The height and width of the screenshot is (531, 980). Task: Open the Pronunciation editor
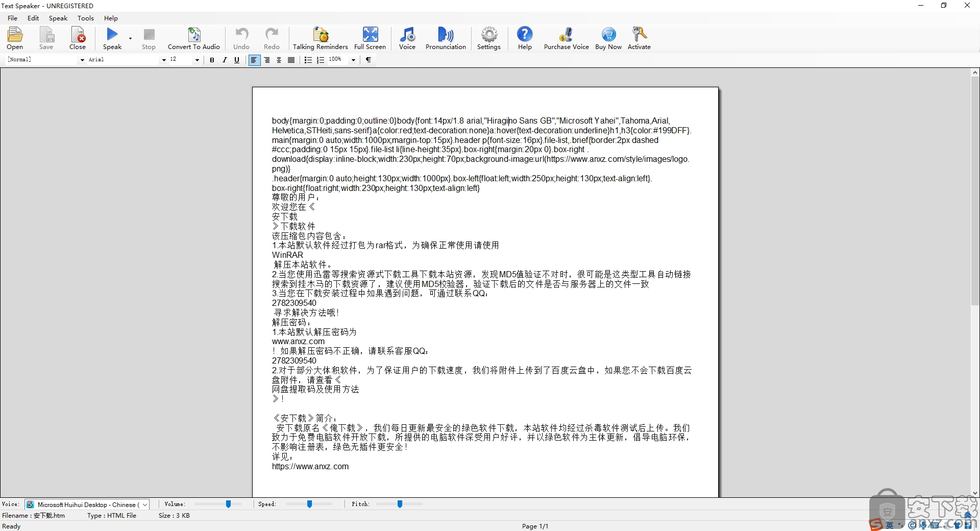coord(446,38)
